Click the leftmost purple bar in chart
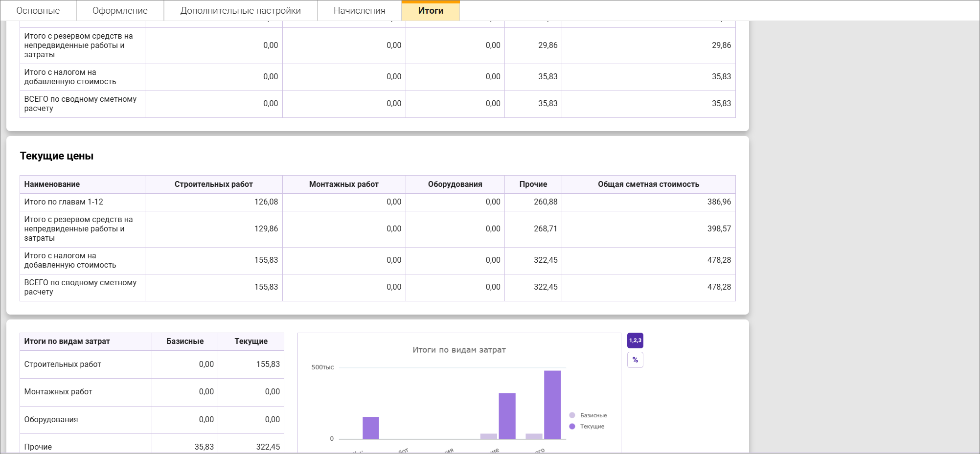Viewport: 980px width, 454px height. click(x=370, y=428)
